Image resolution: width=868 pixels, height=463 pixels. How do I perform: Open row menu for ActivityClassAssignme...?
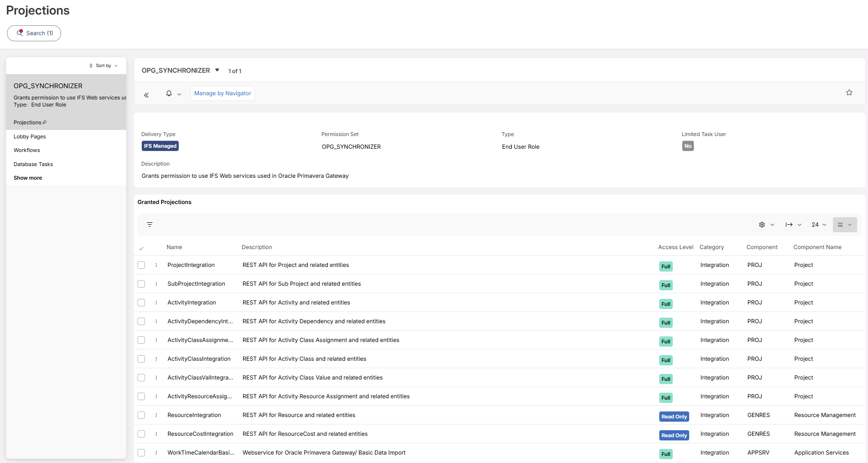pyautogui.click(x=156, y=340)
